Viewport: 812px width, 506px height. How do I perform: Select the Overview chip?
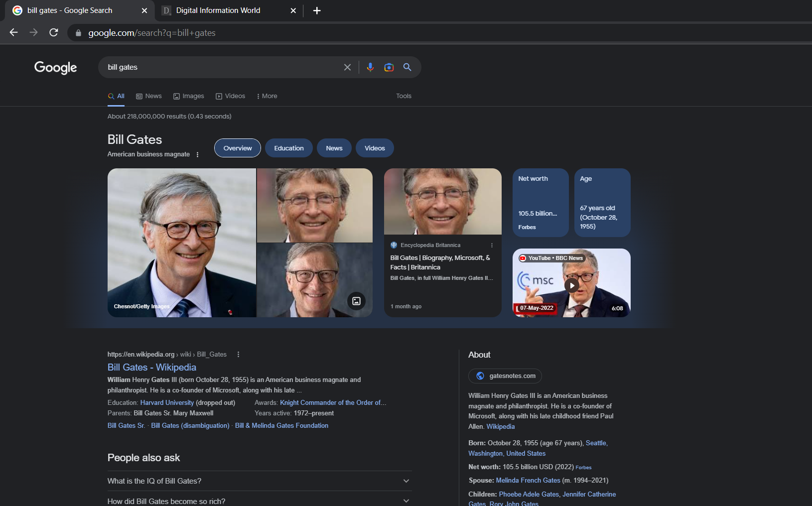click(238, 148)
